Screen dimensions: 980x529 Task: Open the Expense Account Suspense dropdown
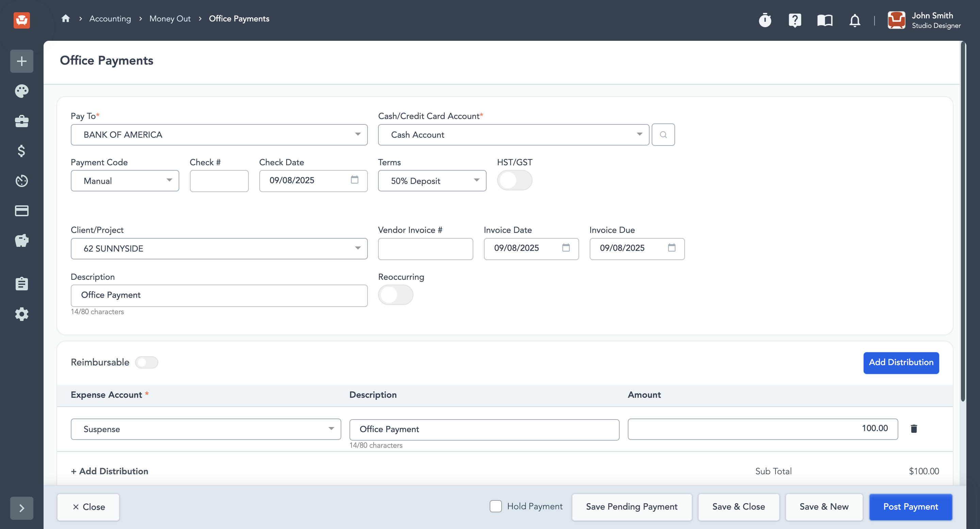tap(206, 429)
